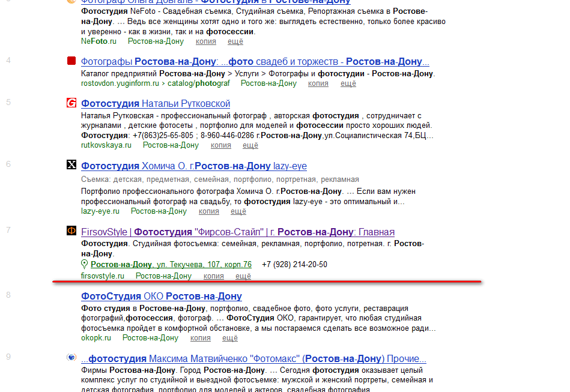
Task: Expand ещё options for yuginform result
Action: (x=348, y=83)
